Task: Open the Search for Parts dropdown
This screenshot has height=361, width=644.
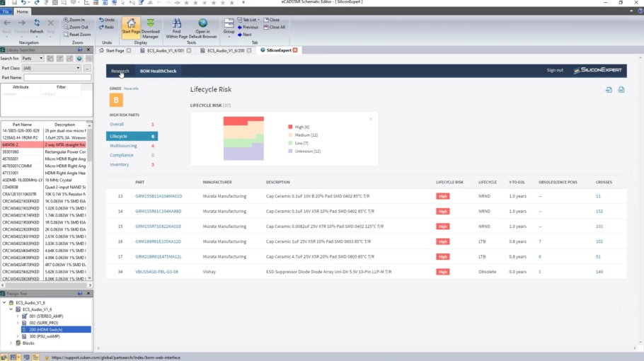Action: 33,58
